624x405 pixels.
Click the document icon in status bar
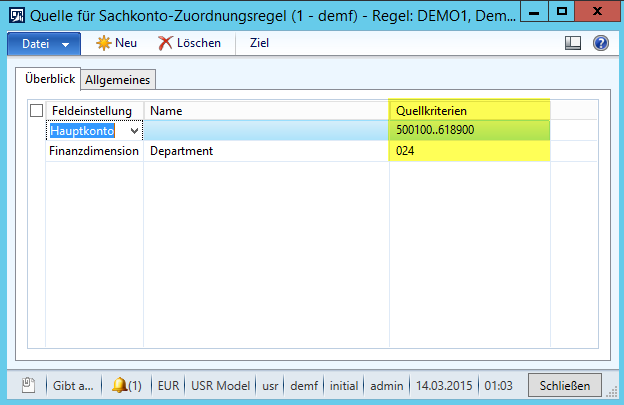(x=28, y=385)
